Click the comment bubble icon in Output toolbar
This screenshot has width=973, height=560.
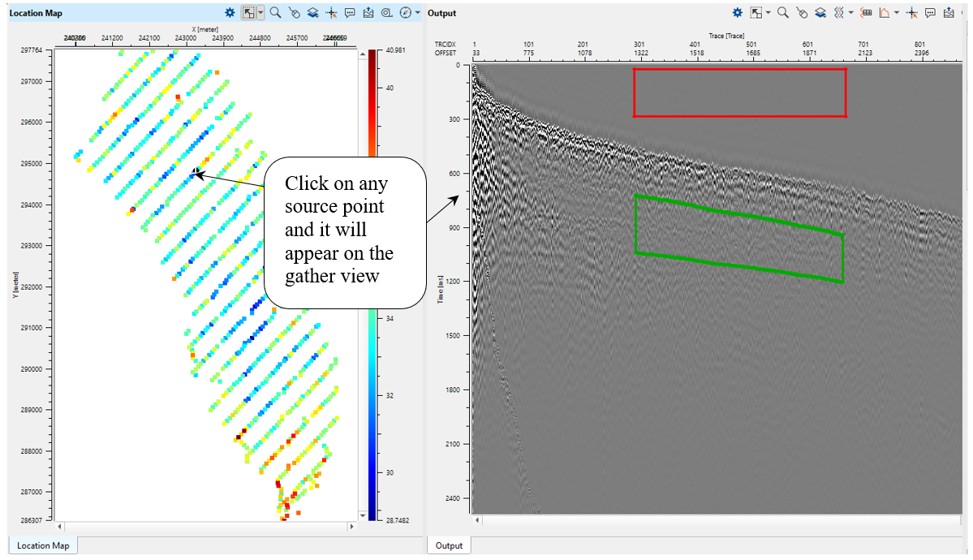point(930,13)
